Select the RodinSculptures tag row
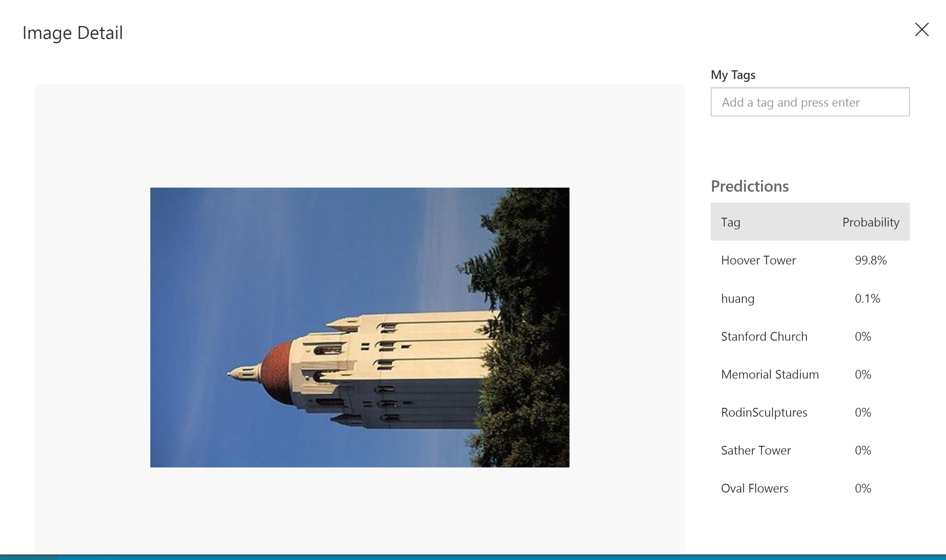This screenshot has height=560, width=946. (810, 412)
